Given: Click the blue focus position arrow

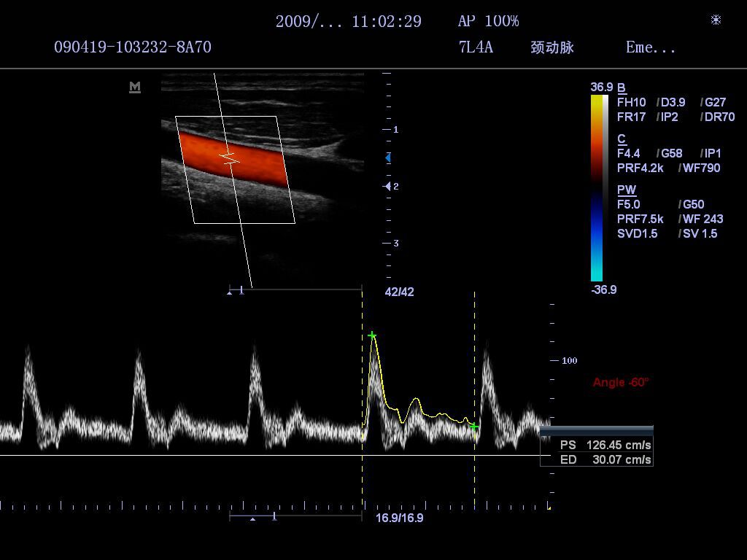Looking at the screenshot, I should [387, 157].
